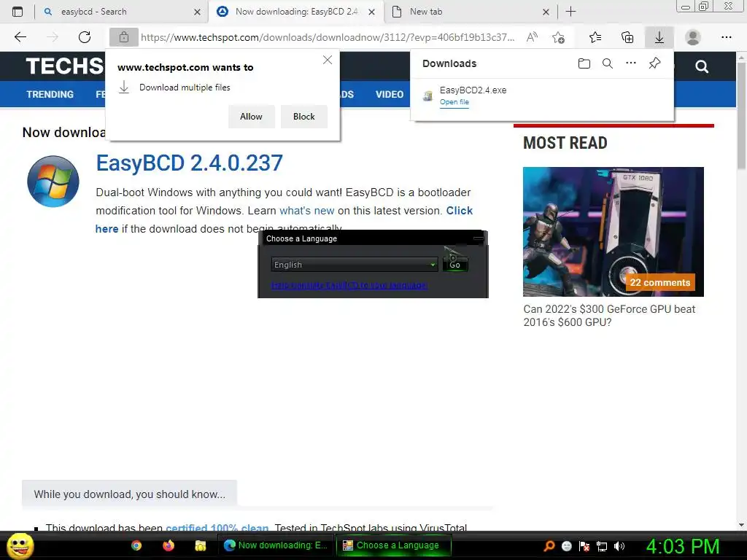Switch to the Now downloading EasyBCD tab

295,12
